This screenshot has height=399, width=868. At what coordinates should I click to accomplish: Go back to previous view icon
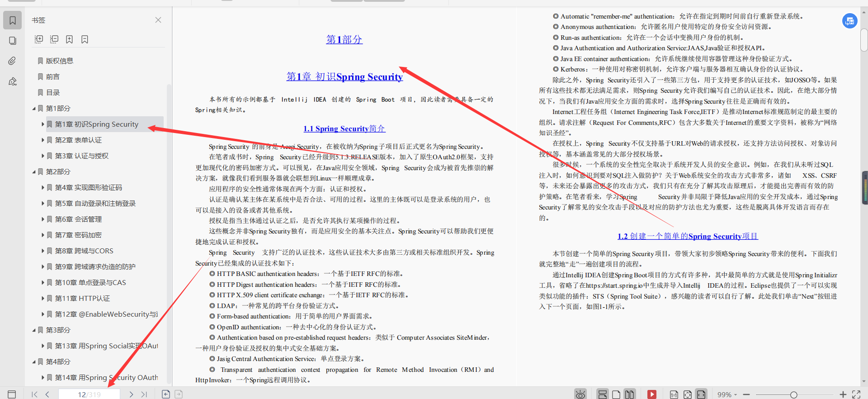[166, 394]
